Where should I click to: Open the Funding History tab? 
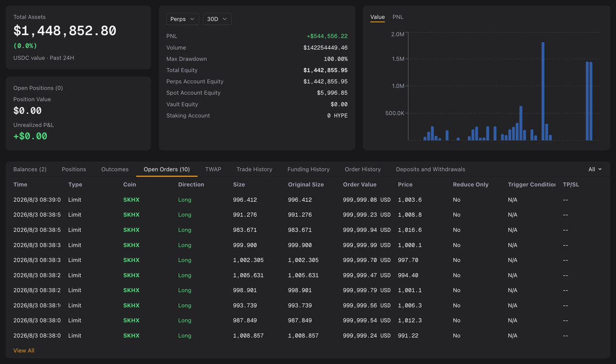point(308,169)
